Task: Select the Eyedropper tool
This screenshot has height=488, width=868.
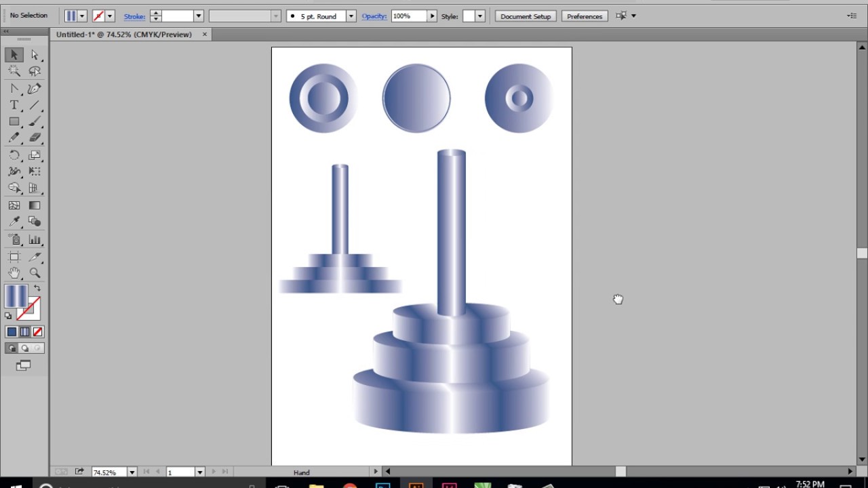Action: click(14, 222)
